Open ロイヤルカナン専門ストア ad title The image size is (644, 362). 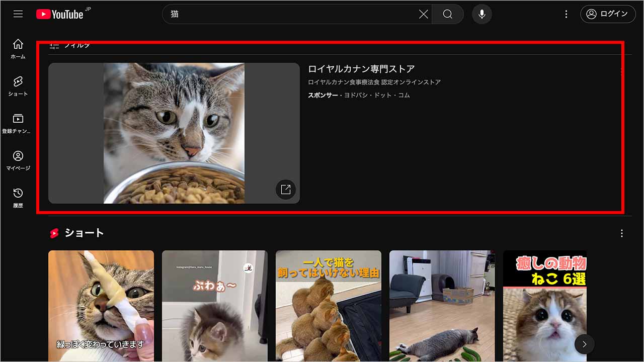pos(361,69)
